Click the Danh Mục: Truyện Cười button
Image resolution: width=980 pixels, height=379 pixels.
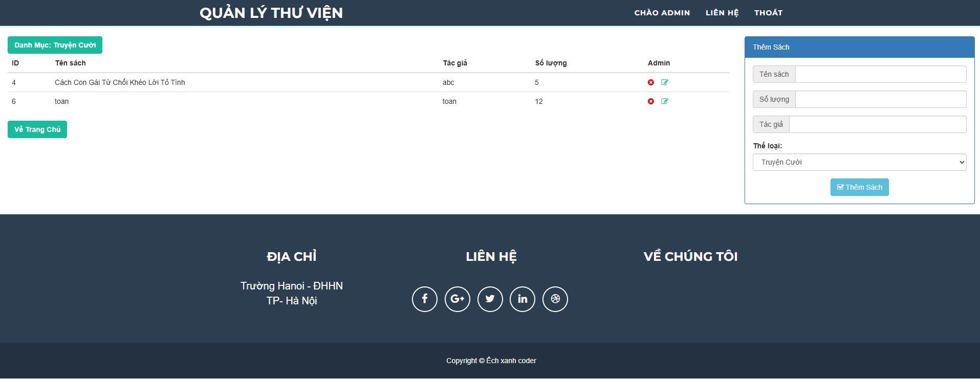[55, 45]
